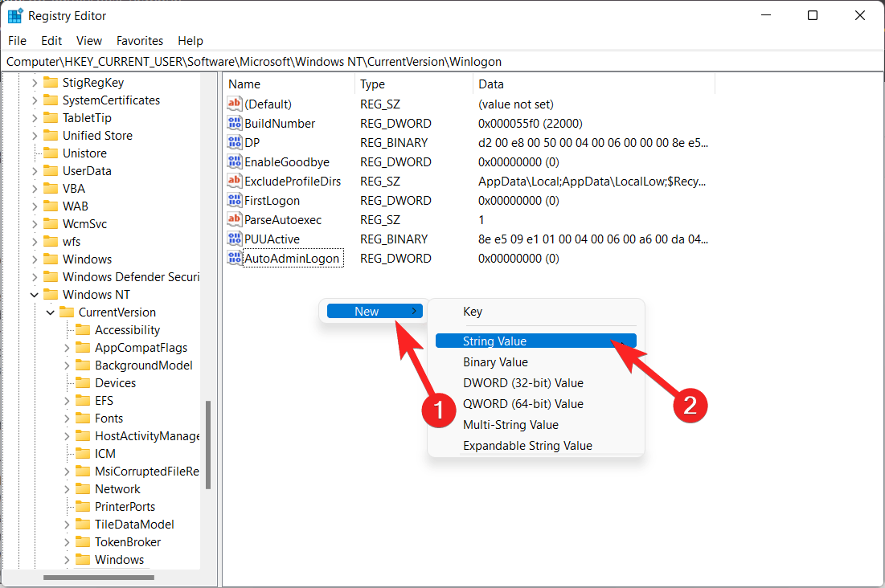This screenshot has width=885, height=588.
Task: Expand the AppCompatFlags branch
Action: coord(66,347)
